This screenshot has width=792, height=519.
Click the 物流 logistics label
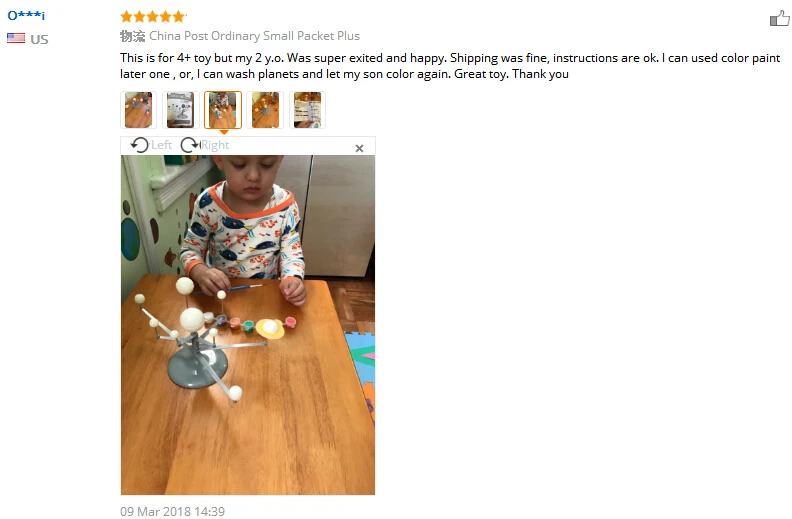coord(132,36)
